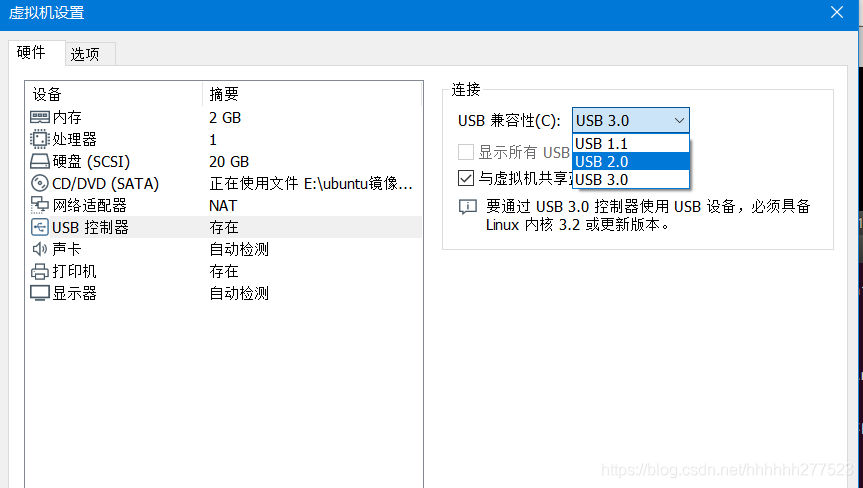Select the CD/DVD (SATA) row
Image resolution: width=863 pixels, height=488 pixels.
[x=224, y=183]
